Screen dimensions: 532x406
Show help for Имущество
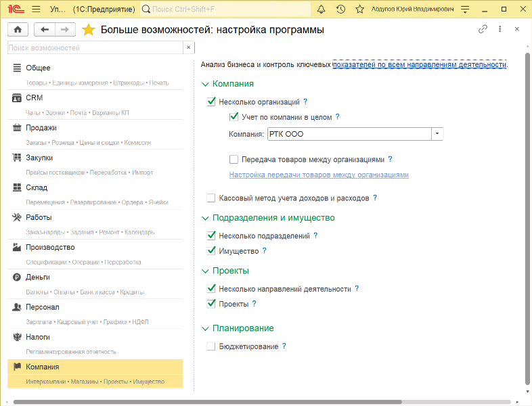(264, 250)
